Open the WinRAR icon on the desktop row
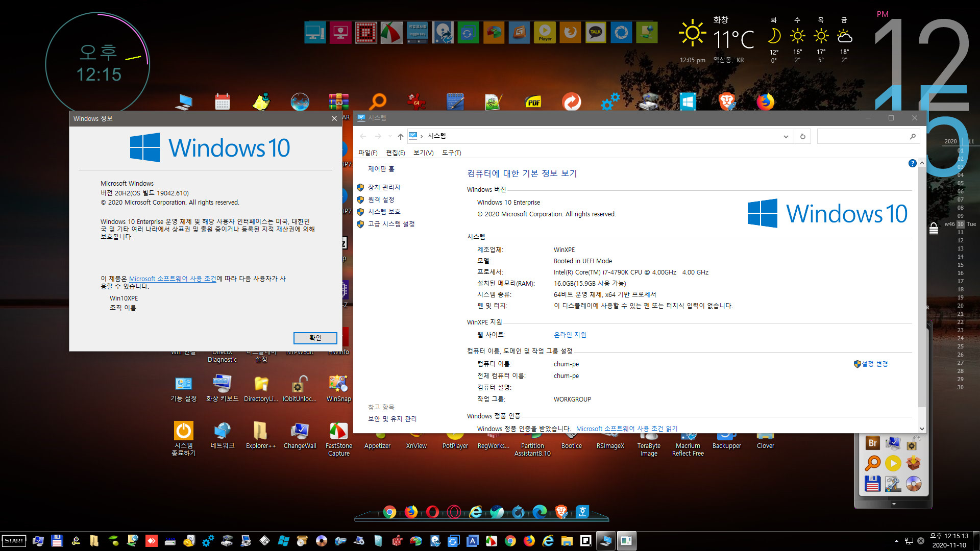 click(x=339, y=102)
